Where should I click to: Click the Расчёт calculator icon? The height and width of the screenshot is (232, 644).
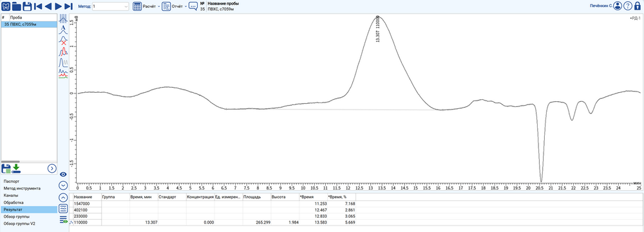click(137, 6)
